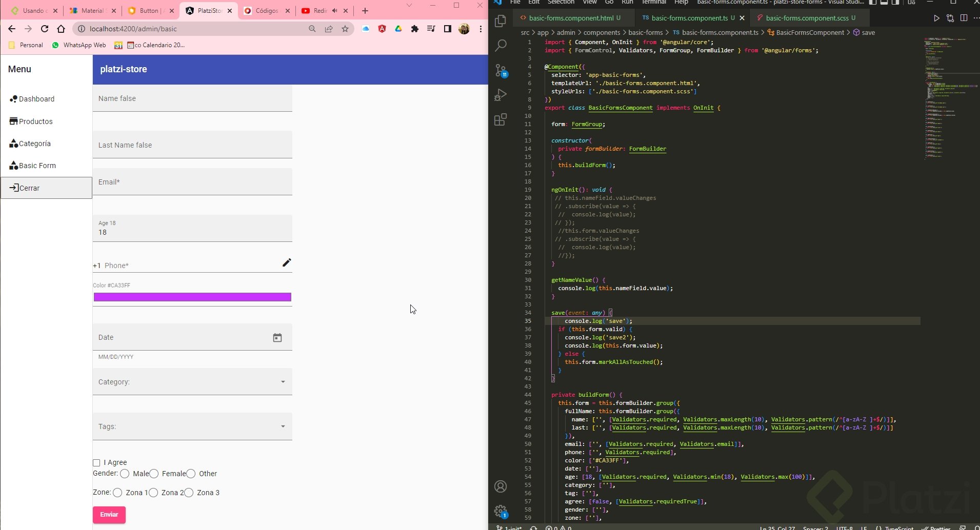Click the calendar icon in Date field

(277, 337)
